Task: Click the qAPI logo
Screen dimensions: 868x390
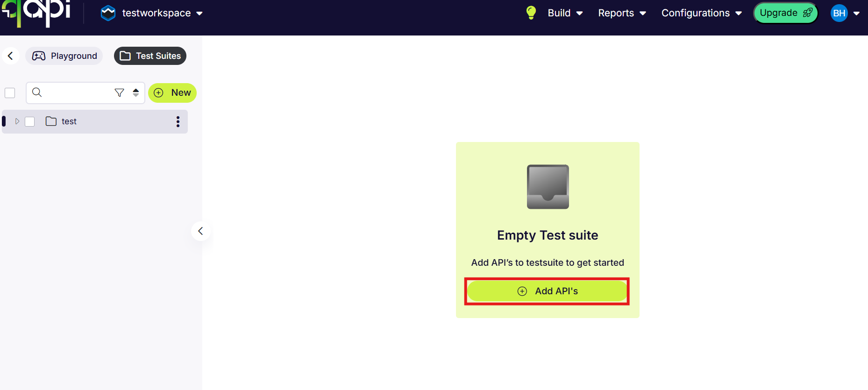Action: 36,12
